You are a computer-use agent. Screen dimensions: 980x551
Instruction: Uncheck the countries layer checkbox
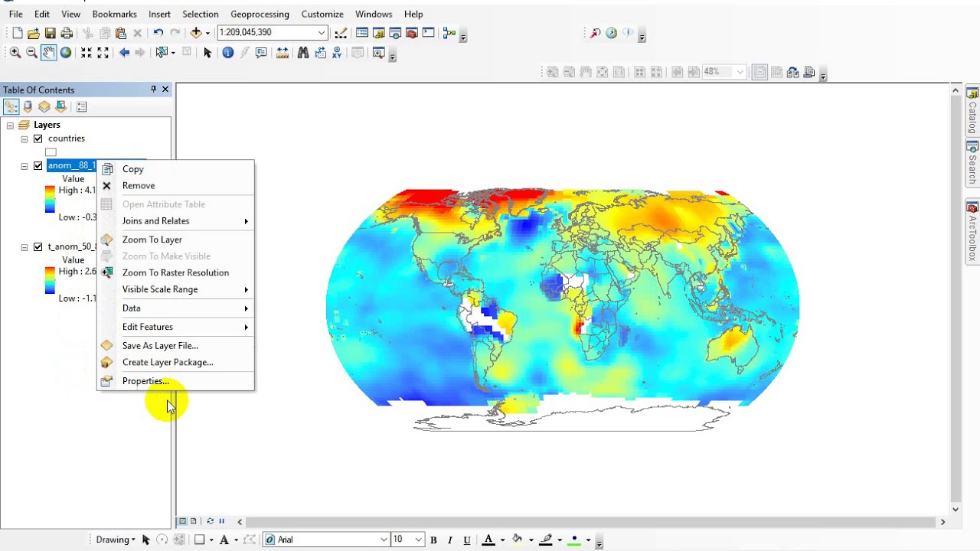38,139
